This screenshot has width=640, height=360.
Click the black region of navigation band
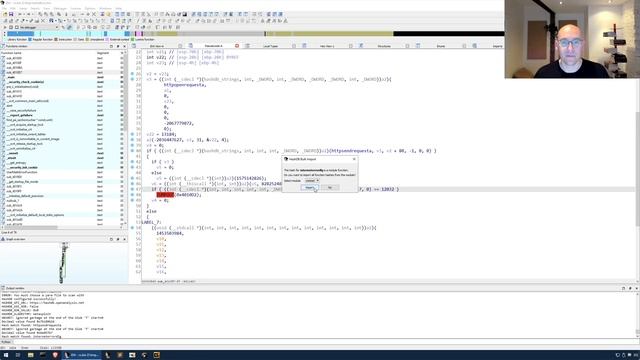(x=448, y=34)
